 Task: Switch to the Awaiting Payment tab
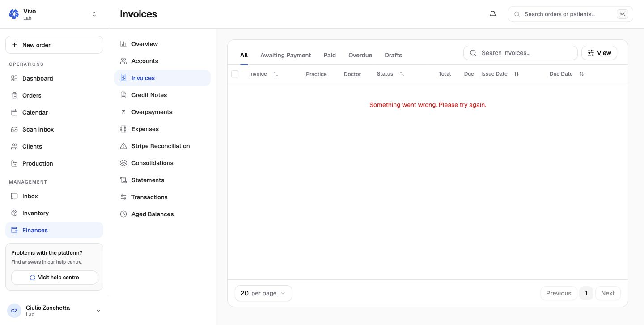coord(285,55)
